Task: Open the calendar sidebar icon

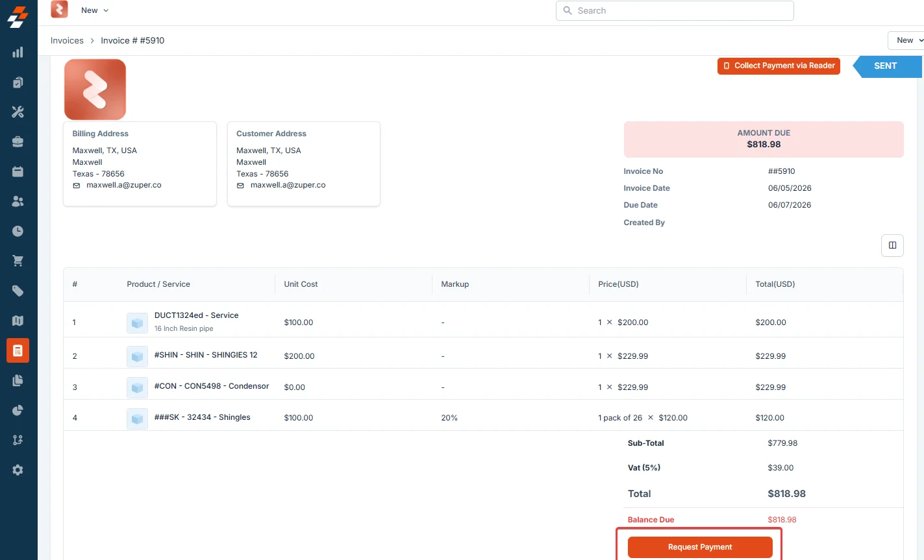Action: pyautogui.click(x=18, y=171)
